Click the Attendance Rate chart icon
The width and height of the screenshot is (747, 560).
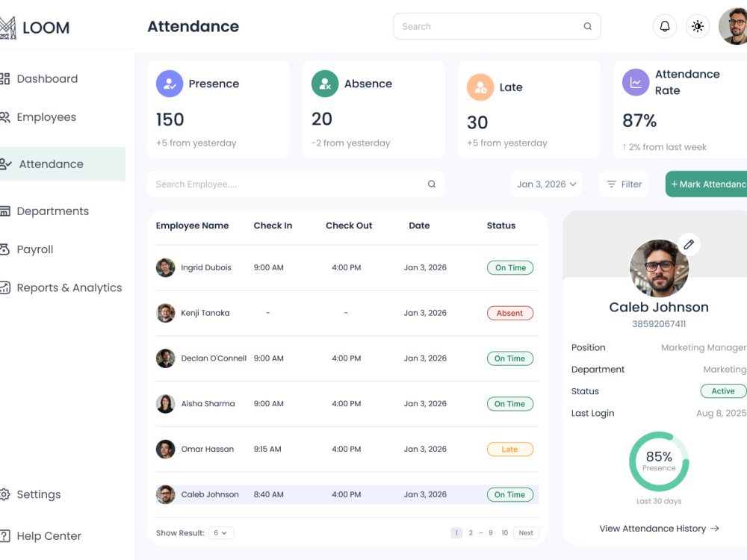636,82
